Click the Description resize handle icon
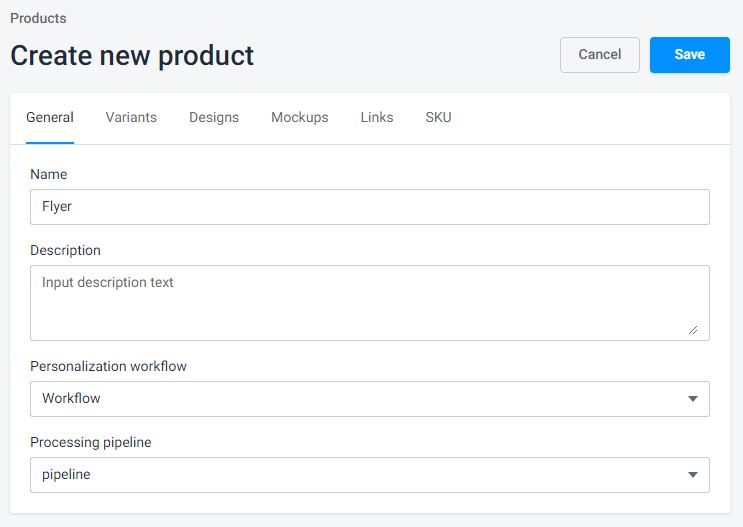 click(x=693, y=330)
